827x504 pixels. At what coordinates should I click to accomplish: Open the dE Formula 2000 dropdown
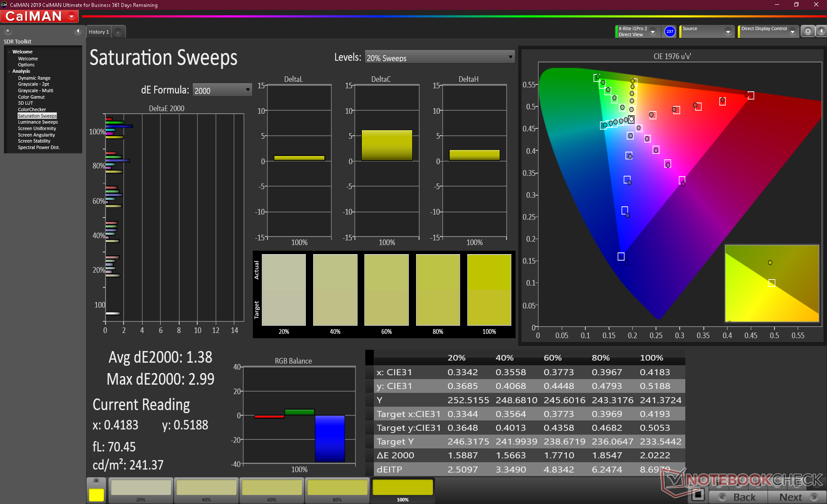point(222,90)
